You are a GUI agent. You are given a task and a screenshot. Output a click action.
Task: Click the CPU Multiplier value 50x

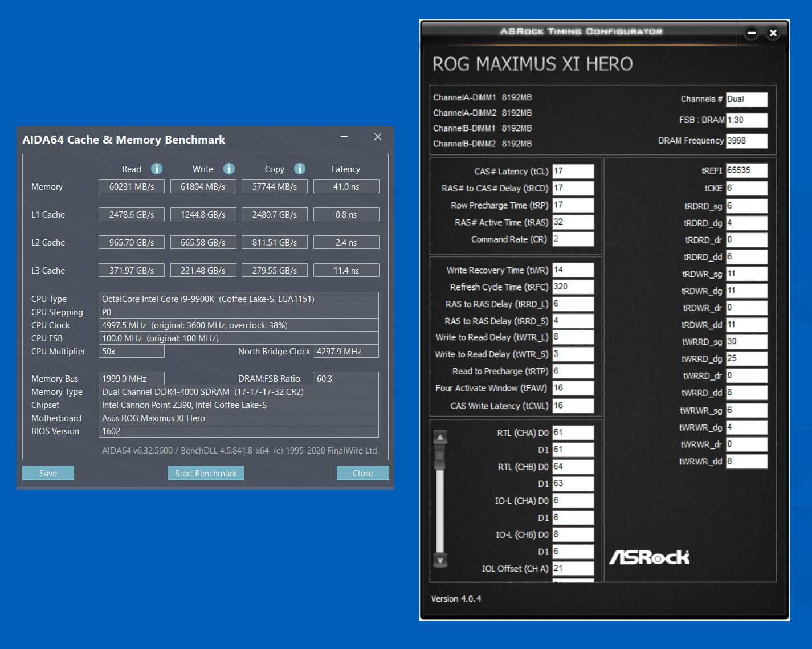[132, 351]
